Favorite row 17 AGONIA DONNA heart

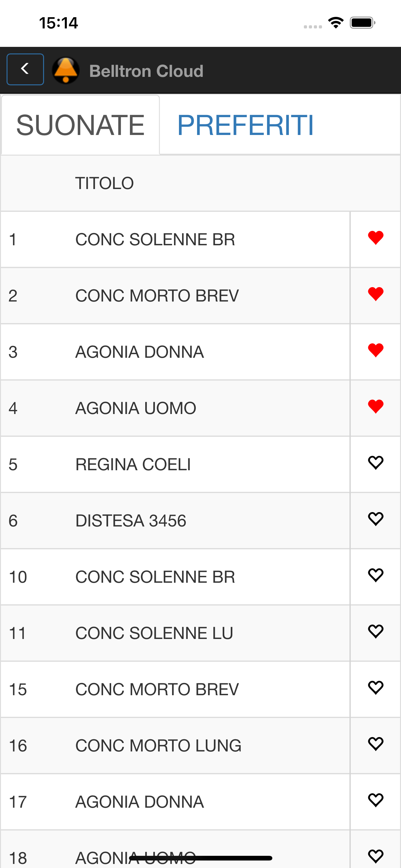tap(376, 801)
